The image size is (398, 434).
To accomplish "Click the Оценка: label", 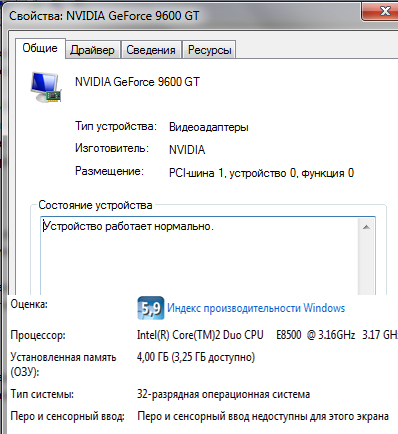I will [x=29, y=304].
